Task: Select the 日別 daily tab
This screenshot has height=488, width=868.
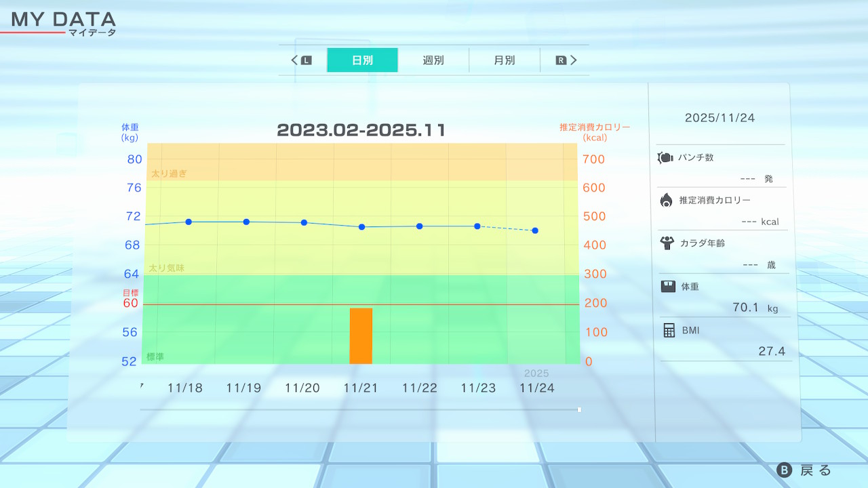Action: tap(362, 60)
